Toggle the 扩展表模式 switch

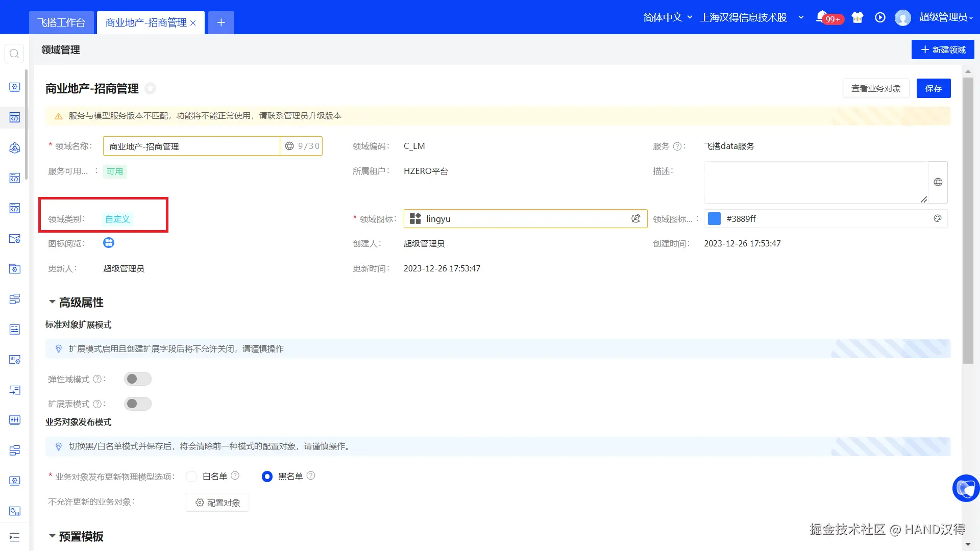[x=137, y=404]
